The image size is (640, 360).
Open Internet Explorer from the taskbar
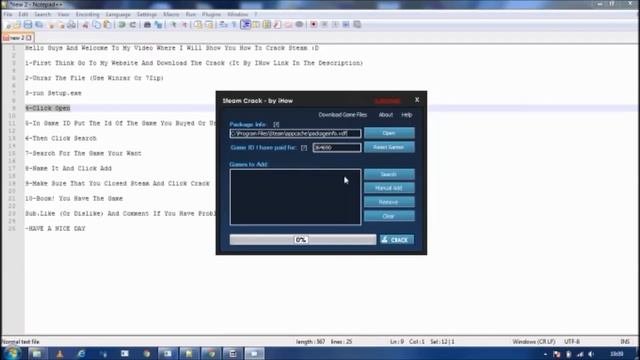(81, 354)
